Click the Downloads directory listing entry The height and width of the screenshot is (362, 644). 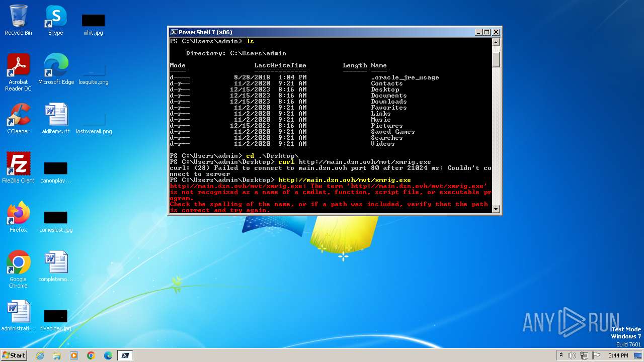tap(389, 102)
